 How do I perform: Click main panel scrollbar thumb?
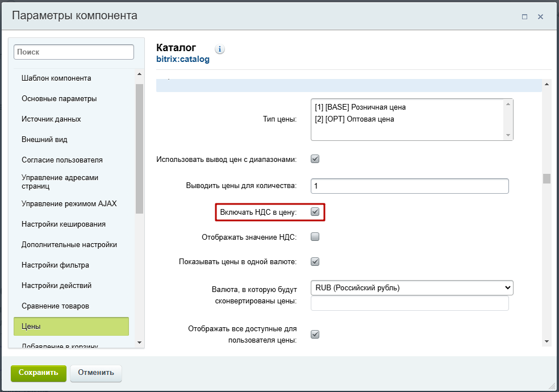coord(547,178)
